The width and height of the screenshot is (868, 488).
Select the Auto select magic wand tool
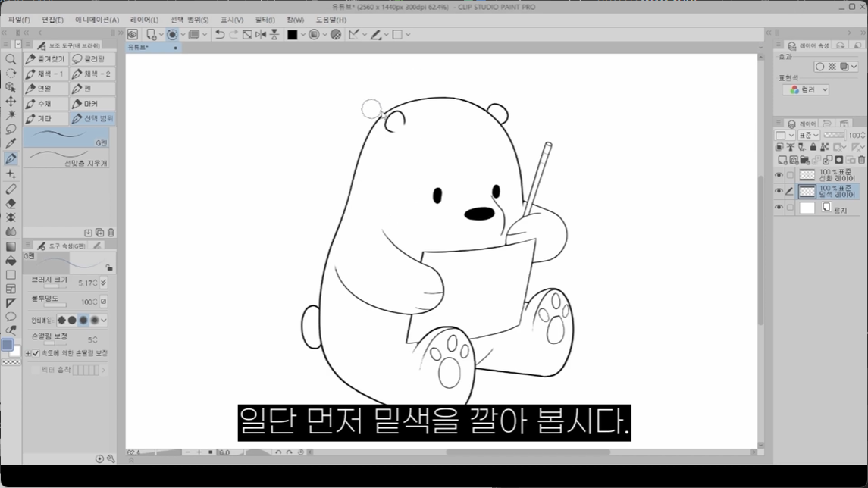[x=11, y=115]
